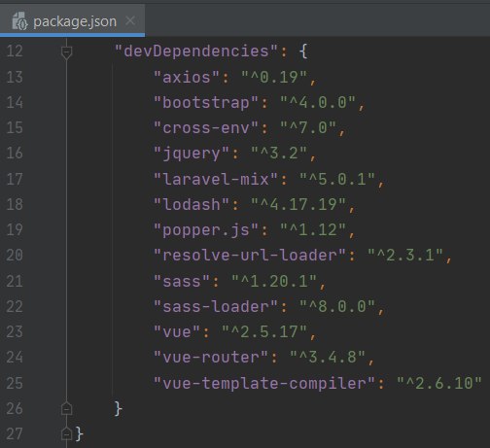
Task: Click the "cross-env" key
Action: pos(206,128)
